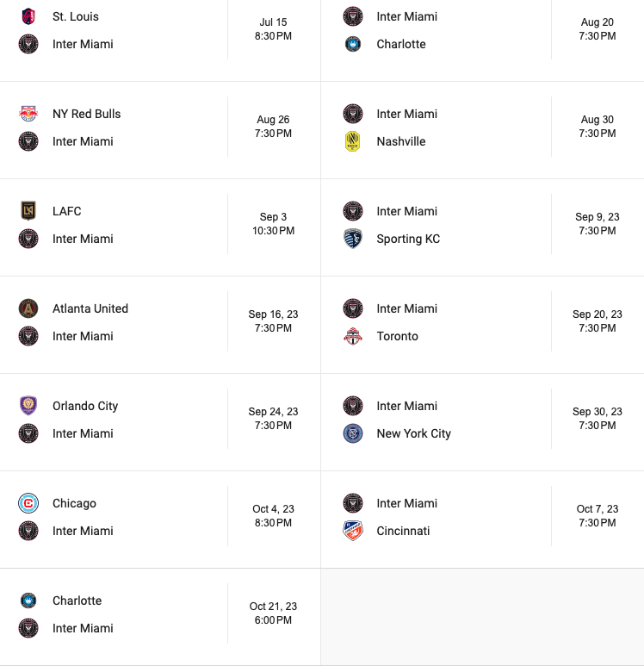
Task: Click the Orlando City team name
Action: click(85, 406)
